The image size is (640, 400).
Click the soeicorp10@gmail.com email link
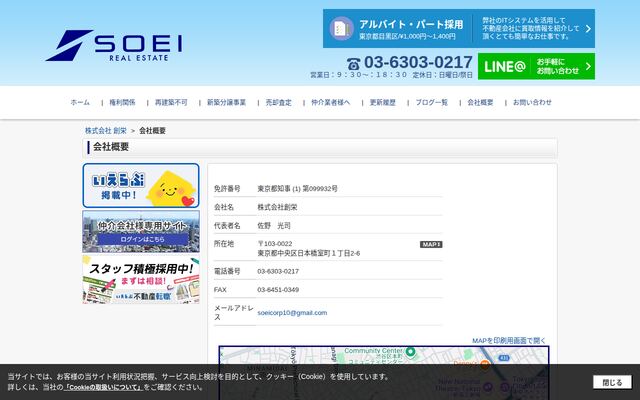292,313
